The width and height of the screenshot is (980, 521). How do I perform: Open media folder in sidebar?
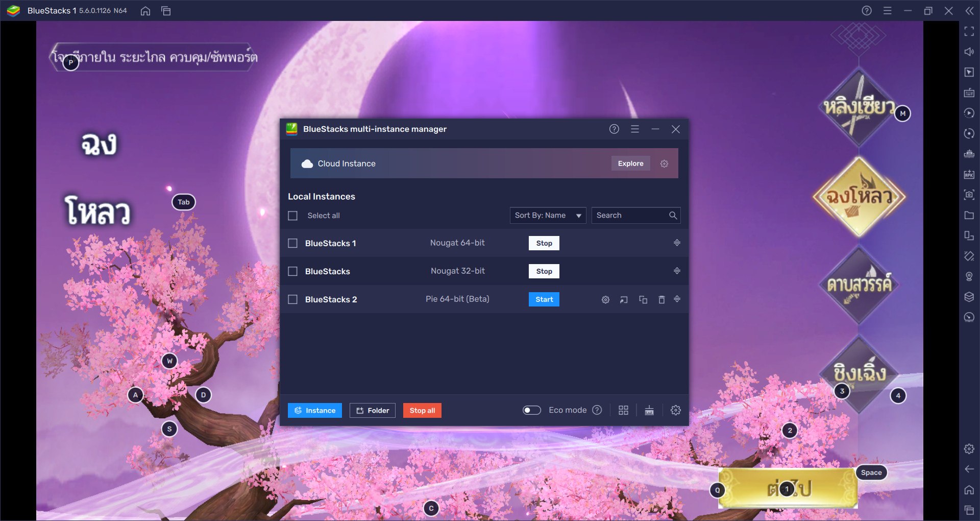tap(969, 215)
